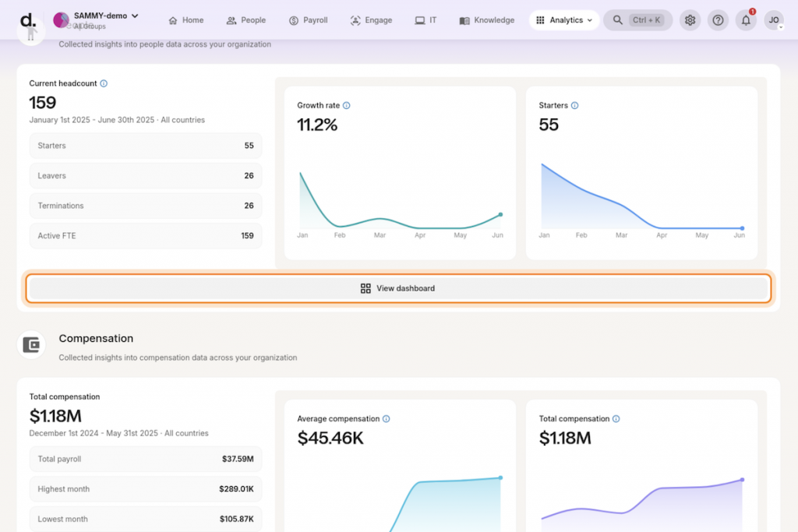798x532 pixels.
Task: Click the Compensation section icon
Action: coord(31,344)
